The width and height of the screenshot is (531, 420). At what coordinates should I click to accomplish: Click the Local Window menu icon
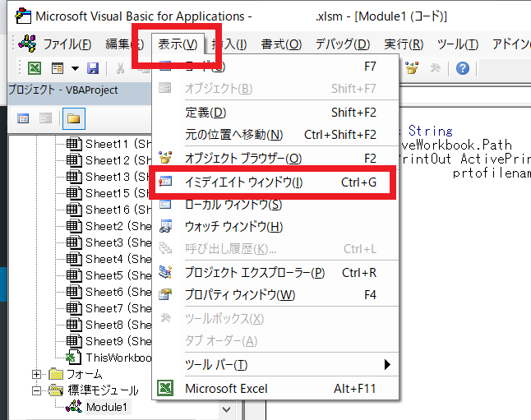tap(165, 204)
